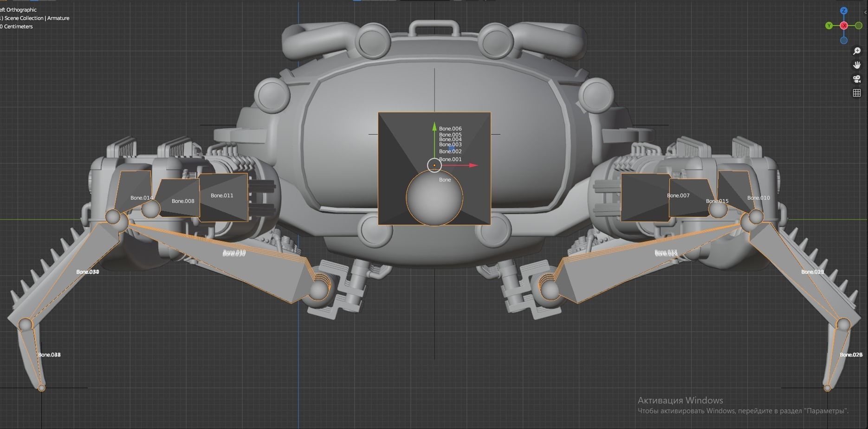
Task: Select the Bone.007 label
Action: 678,195
